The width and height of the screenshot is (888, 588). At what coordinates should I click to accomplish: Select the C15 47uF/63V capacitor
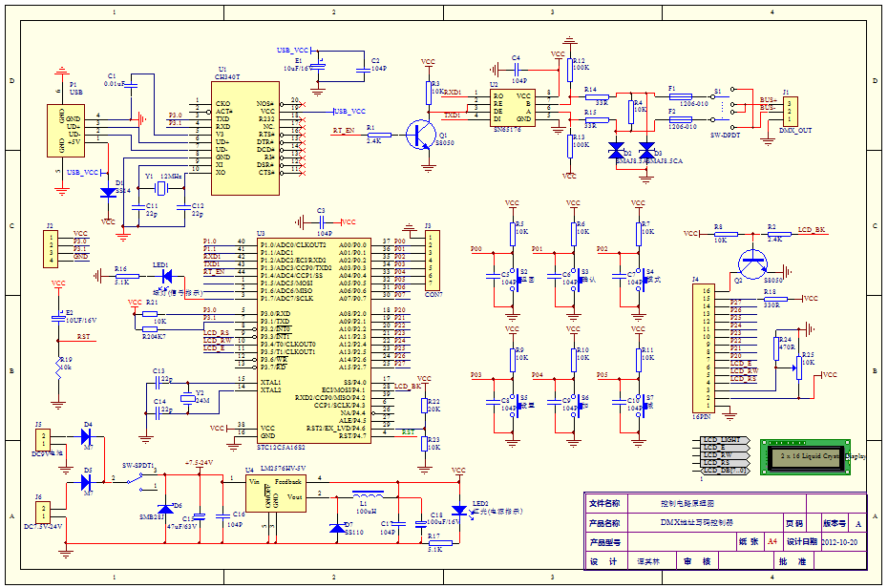click(200, 516)
